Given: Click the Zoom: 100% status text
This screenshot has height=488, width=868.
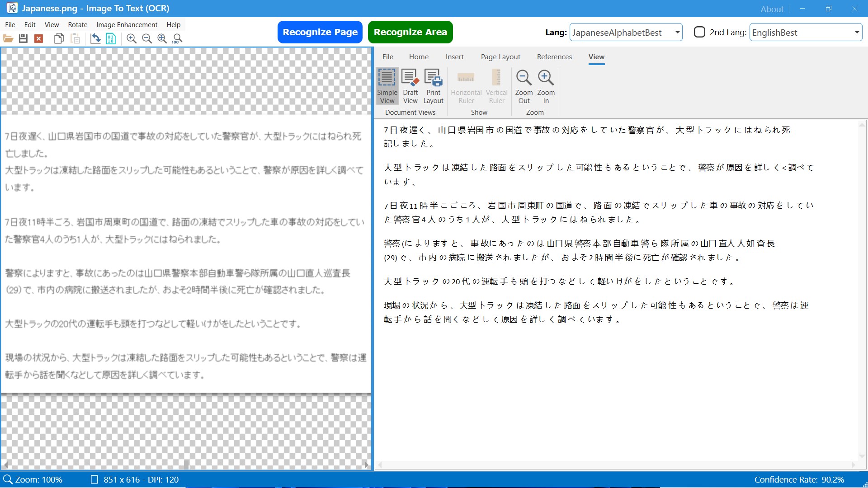Looking at the screenshot, I should pyautogui.click(x=39, y=479).
